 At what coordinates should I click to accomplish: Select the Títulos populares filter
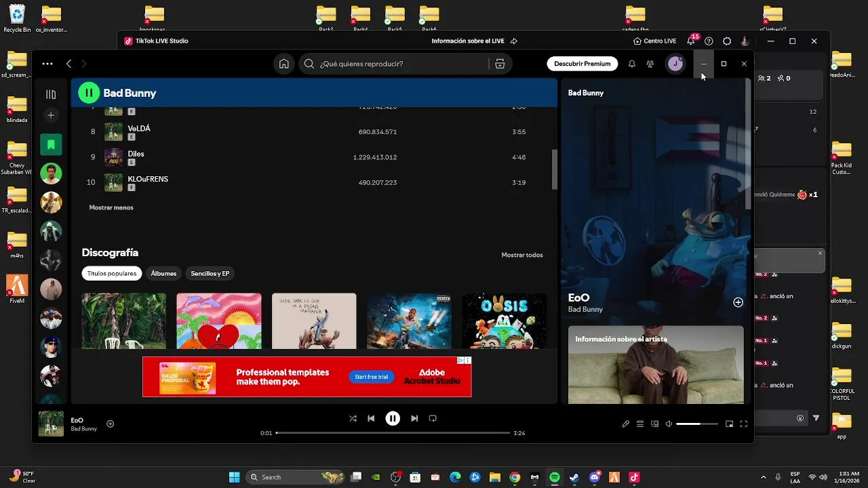tap(112, 273)
